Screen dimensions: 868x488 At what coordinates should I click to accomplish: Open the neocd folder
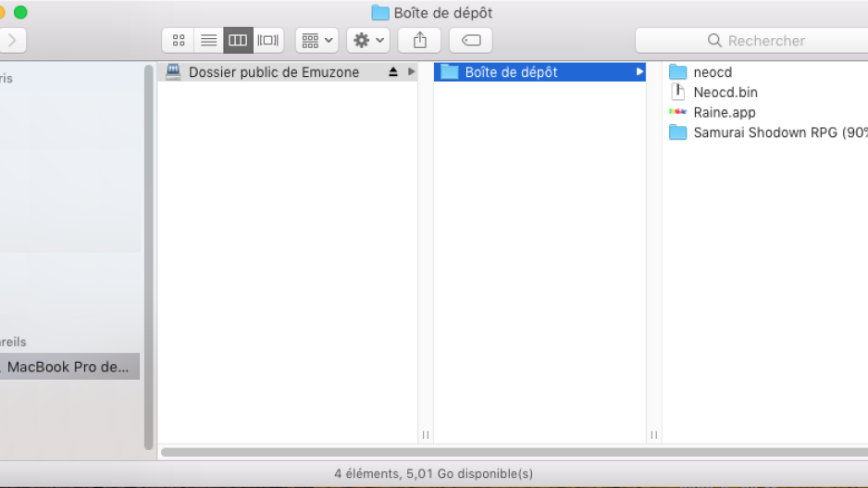coord(712,72)
